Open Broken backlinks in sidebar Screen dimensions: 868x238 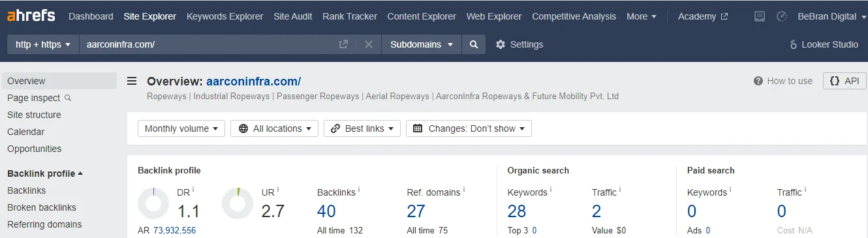[x=42, y=207]
